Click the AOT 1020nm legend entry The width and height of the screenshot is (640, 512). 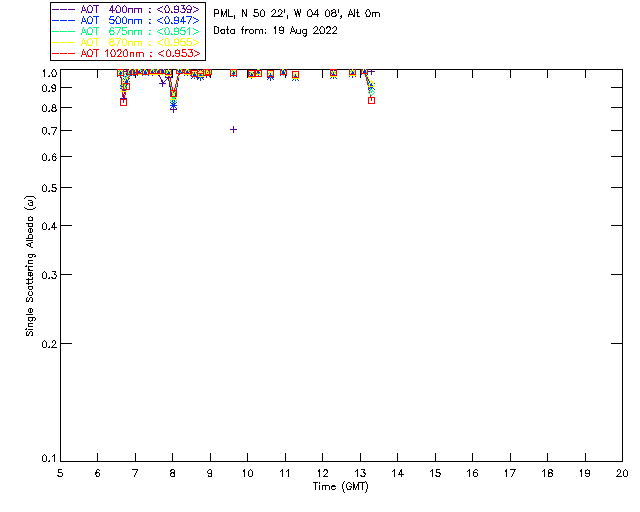(x=126, y=53)
